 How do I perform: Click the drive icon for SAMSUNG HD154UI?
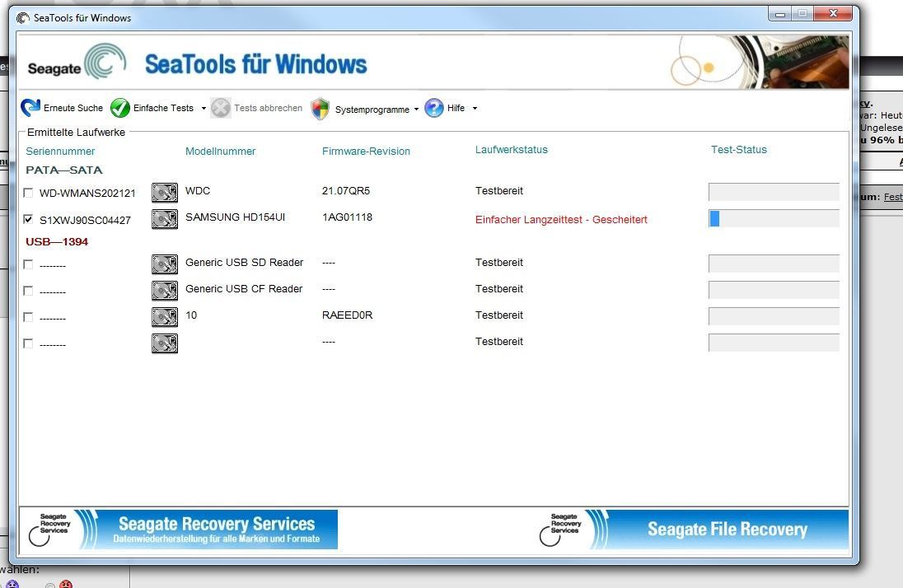pyautogui.click(x=165, y=219)
